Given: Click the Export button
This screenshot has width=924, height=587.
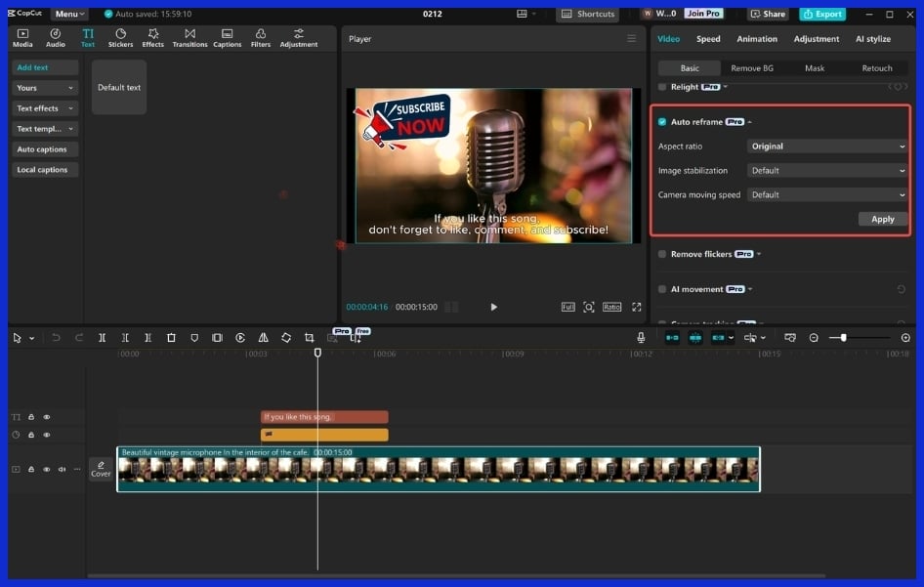Looking at the screenshot, I should tap(821, 14).
